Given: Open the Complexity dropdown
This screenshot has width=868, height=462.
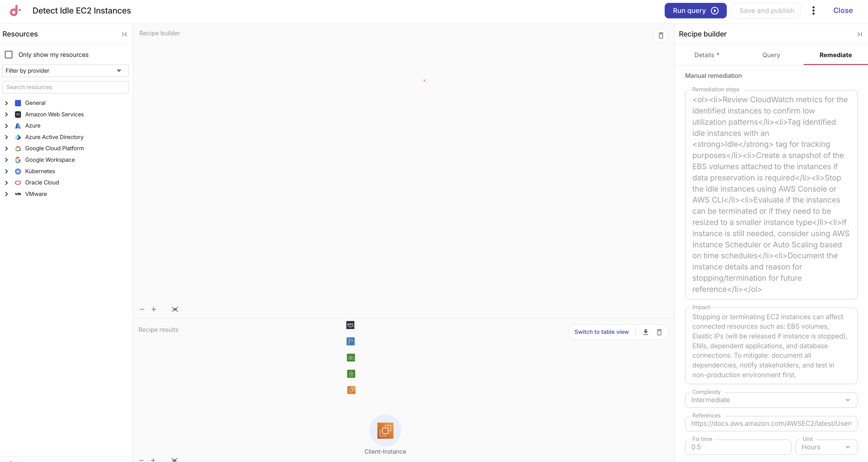Looking at the screenshot, I should (x=771, y=400).
